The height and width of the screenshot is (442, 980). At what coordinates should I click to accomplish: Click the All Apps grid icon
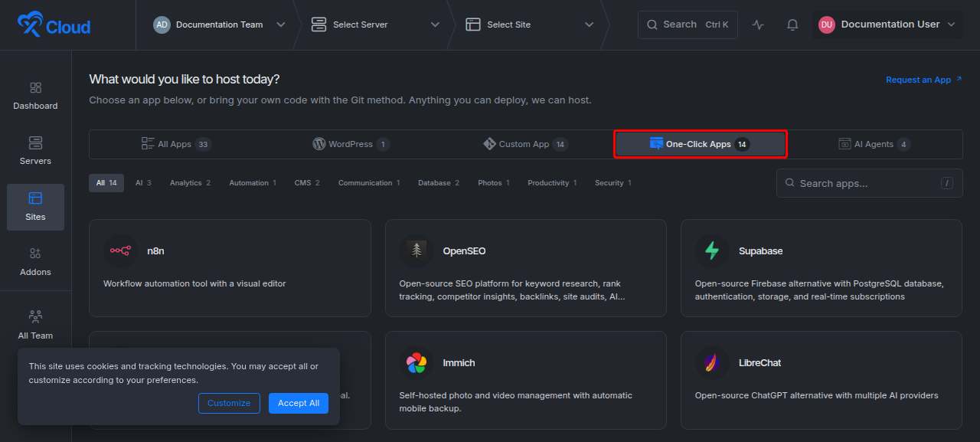(148, 144)
